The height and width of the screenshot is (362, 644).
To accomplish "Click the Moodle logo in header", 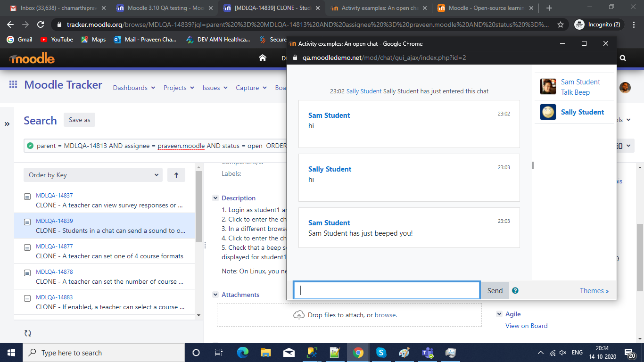I will pyautogui.click(x=32, y=58).
